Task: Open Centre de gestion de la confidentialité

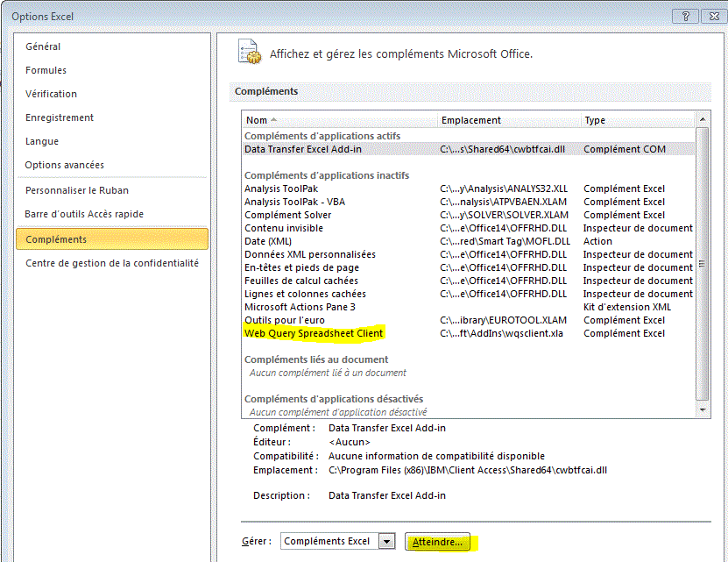Action: [112, 263]
